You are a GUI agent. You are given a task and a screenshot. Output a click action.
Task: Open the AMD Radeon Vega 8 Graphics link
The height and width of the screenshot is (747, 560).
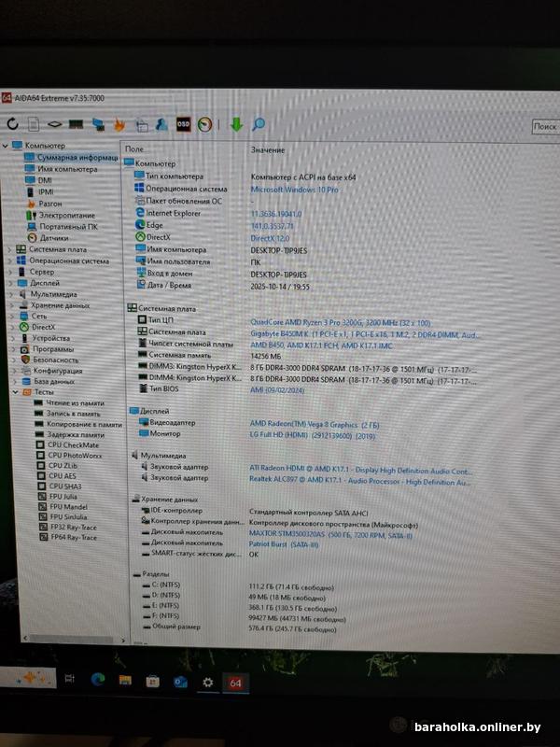click(x=315, y=424)
